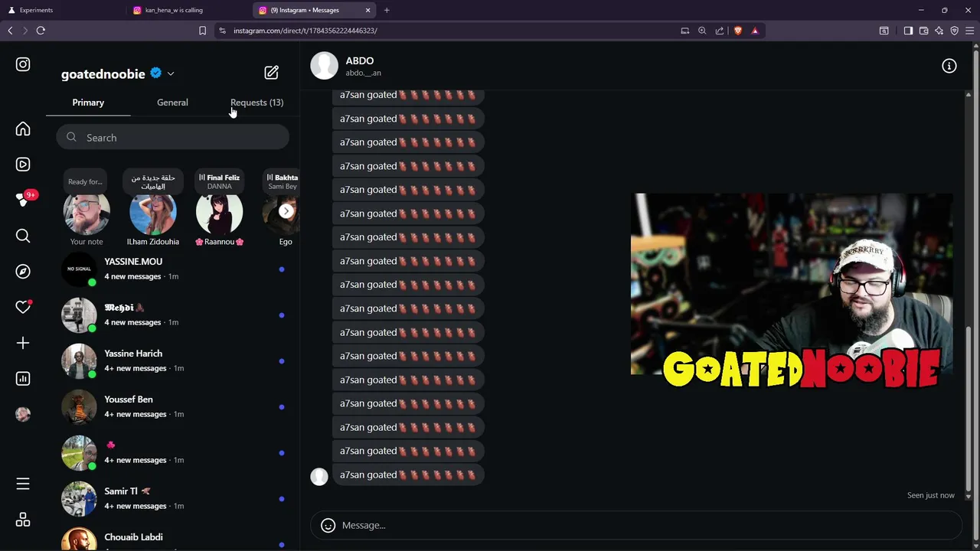Expand goatednoobie account switcher chevron
This screenshot has width=980, height=551.
click(x=171, y=74)
